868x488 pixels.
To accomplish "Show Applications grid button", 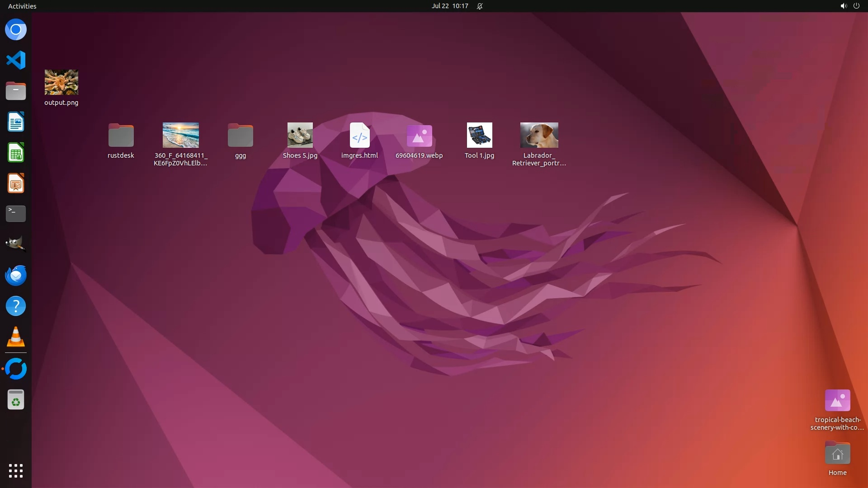I will (x=16, y=471).
